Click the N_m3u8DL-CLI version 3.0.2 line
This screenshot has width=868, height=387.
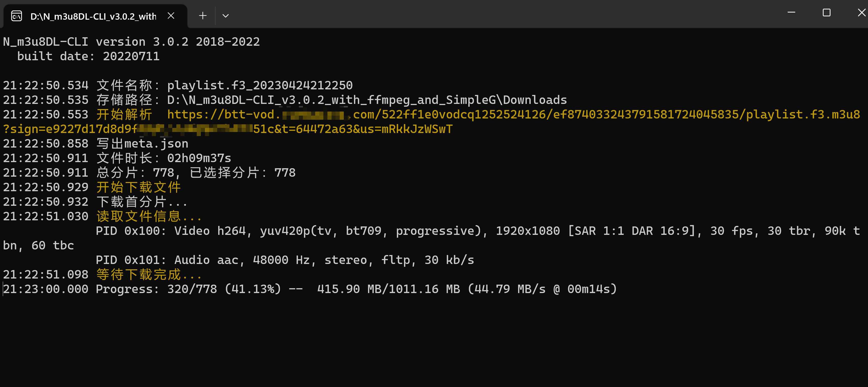click(131, 42)
